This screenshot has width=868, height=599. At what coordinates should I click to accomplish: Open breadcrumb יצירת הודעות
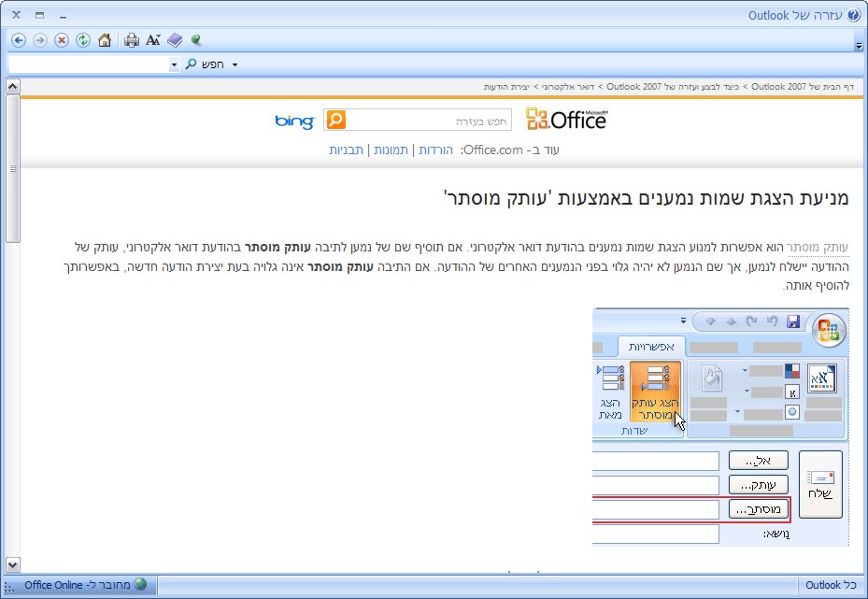point(506,87)
